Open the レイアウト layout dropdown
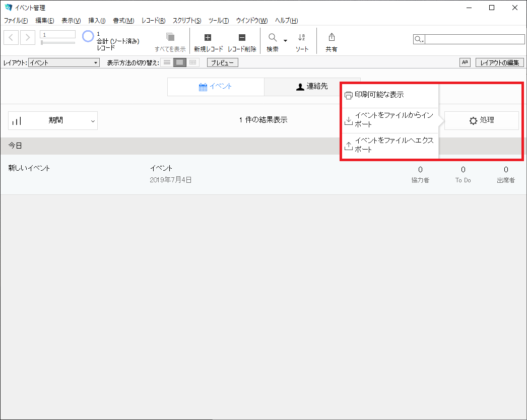The width and height of the screenshot is (527, 420). pyautogui.click(x=63, y=62)
